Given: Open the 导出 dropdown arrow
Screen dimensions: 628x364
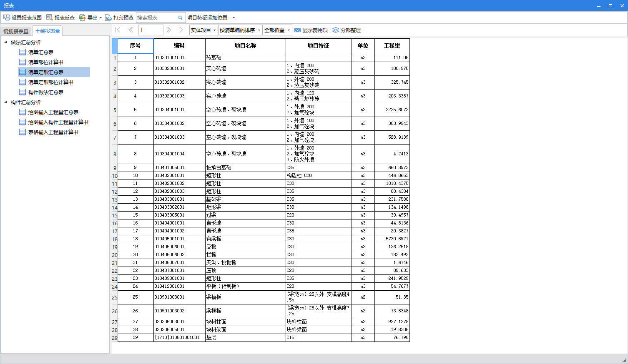Looking at the screenshot, I should coord(100,18).
